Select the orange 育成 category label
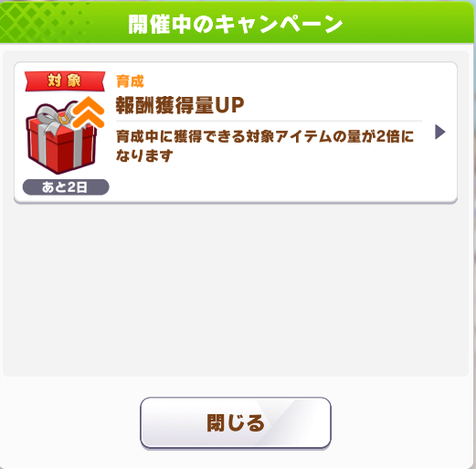 [130, 81]
